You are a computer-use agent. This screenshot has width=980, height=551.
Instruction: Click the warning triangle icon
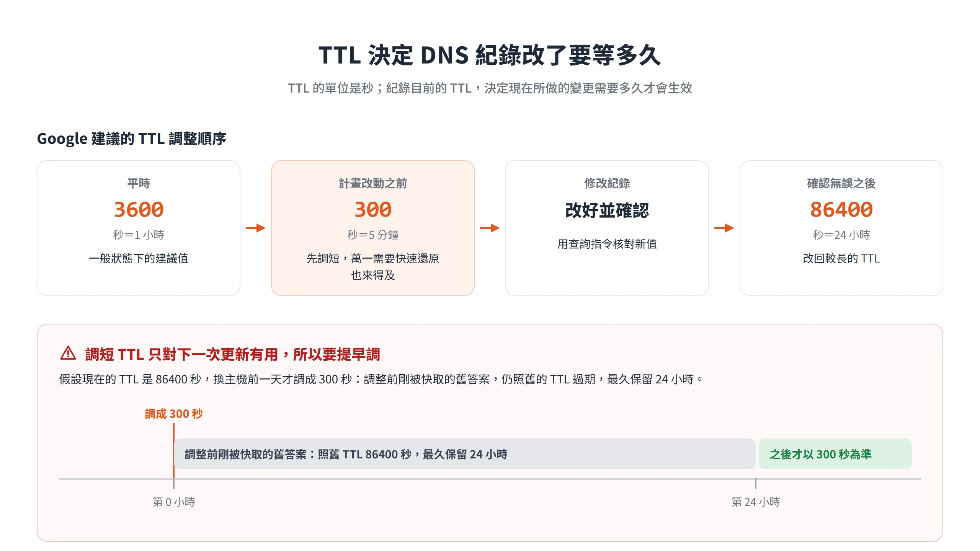click(x=68, y=353)
